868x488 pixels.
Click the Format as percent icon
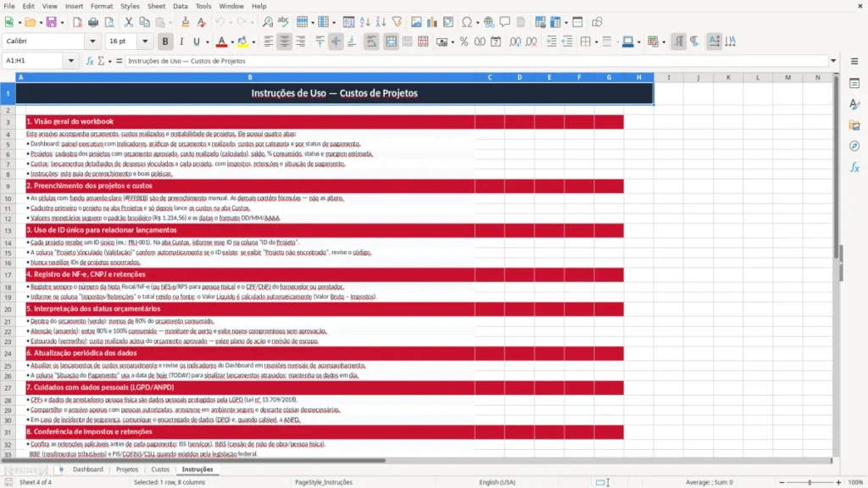coord(464,42)
